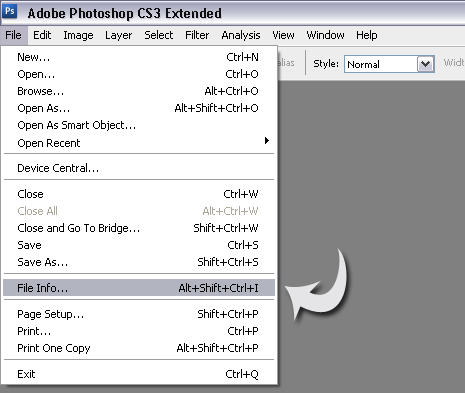Choose Open As Smart Object...
The height and width of the screenshot is (393, 465).
139,125
